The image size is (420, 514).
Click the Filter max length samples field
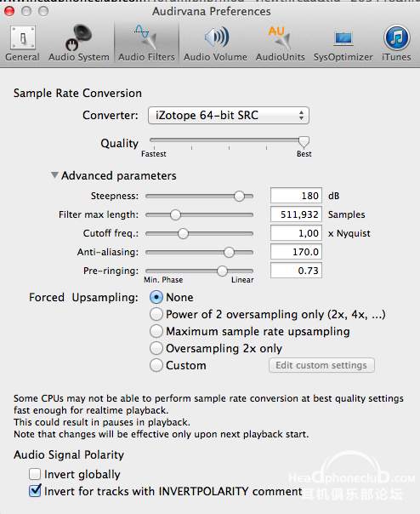pos(296,214)
